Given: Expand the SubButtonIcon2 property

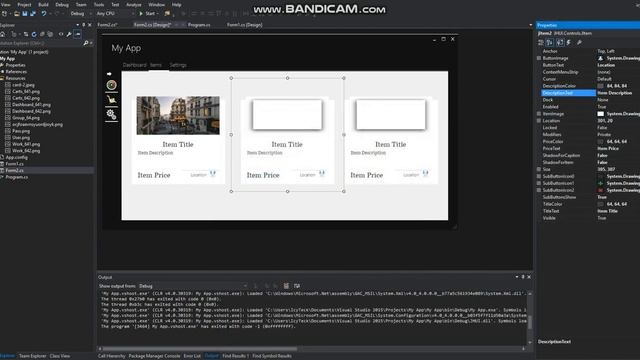Looking at the screenshot, I should [539, 190].
